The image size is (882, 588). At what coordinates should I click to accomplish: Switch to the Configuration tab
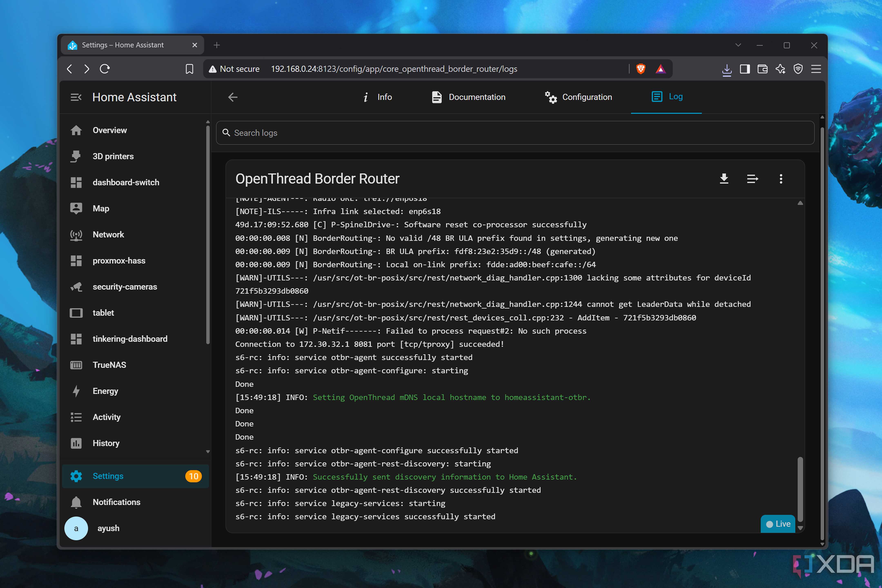pos(578,98)
